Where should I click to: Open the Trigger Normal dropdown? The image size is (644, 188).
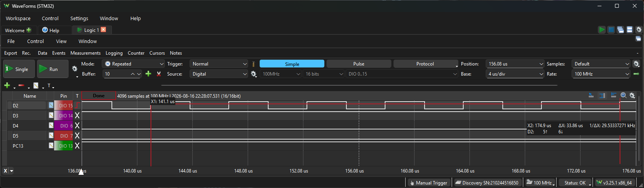tap(219, 64)
